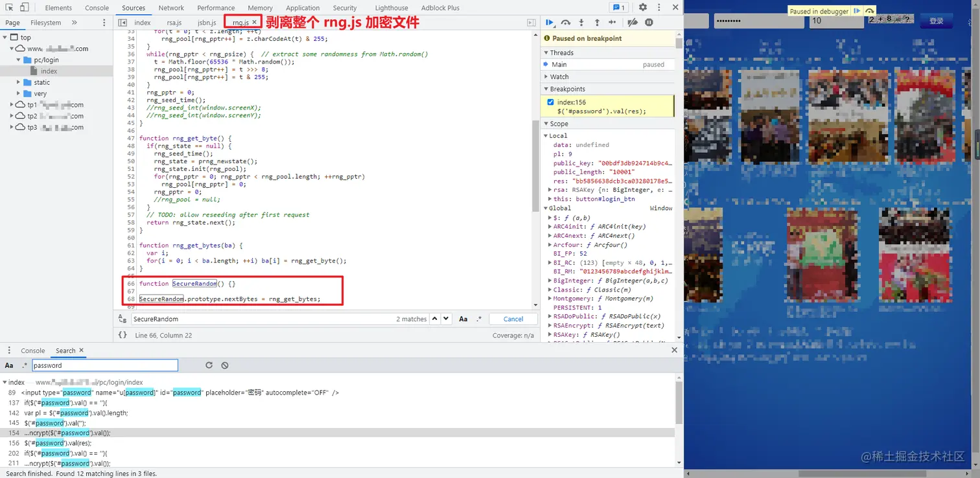Click the step over next function icon
Screen dimensions: 980x478
coord(566,22)
